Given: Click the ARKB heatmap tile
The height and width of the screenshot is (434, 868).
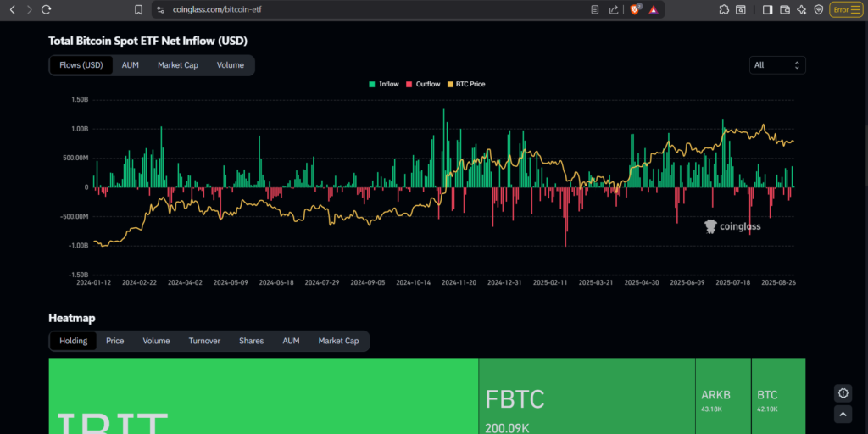Looking at the screenshot, I should pos(723,396).
